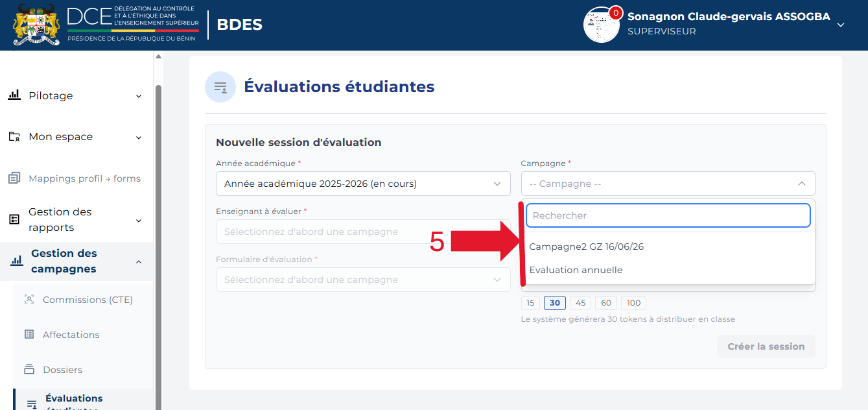
Task: Focus the Rechercher search field
Action: coord(668,215)
